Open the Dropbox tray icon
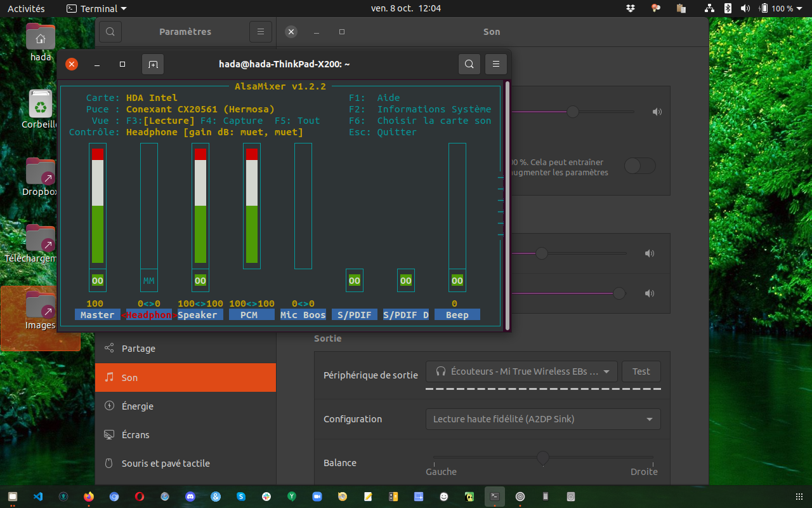Screen dimensions: 812x508 631,8
